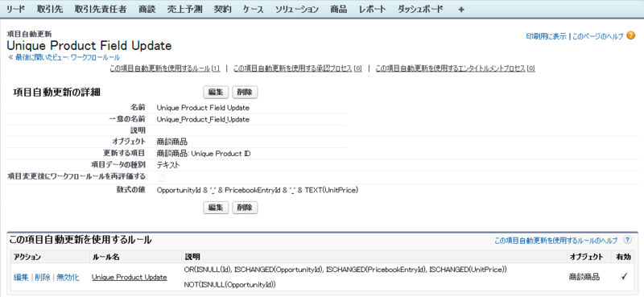This screenshot has height=297, width=644.
Task: Switch to the 商品 tab
Action: [338, 9]
